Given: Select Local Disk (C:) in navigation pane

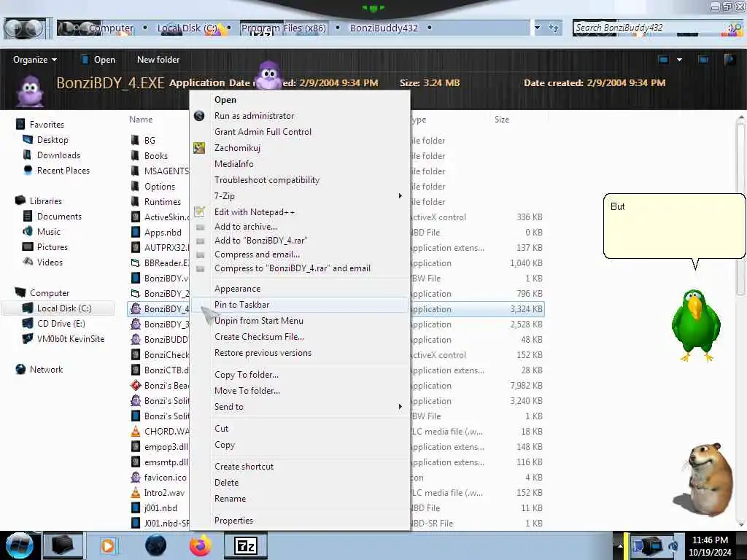Looking at the screenshot, I should click(x=58, y=308).
